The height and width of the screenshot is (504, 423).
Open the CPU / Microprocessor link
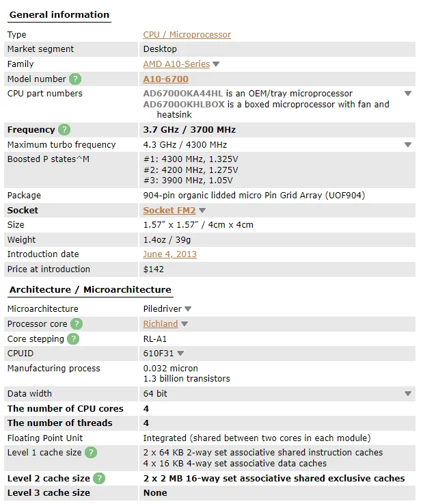tap(187, 34)
